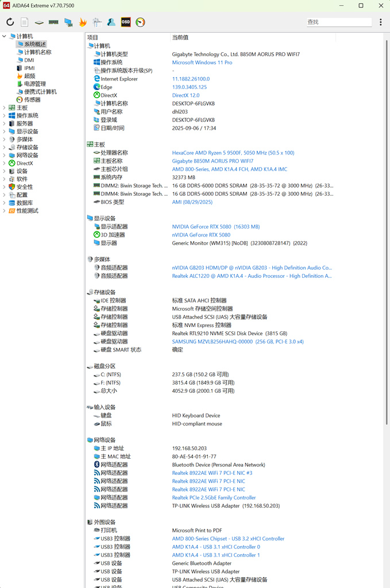Open Realtek PCIe 2.5GbE Family Controller link
Image resolution: width=390 pixels, height=588 pixels.
(x=214, y=498)
